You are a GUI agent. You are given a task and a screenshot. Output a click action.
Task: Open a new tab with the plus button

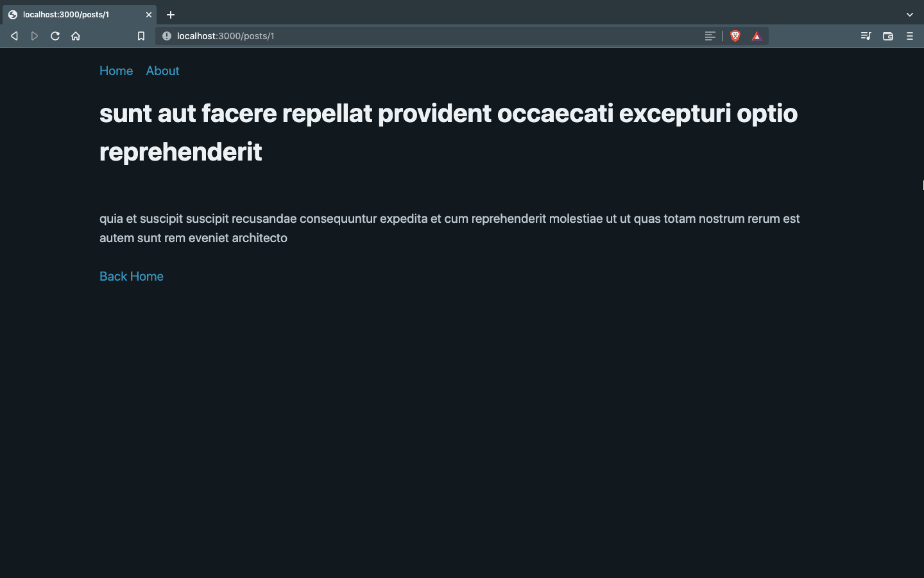point(171,14)
